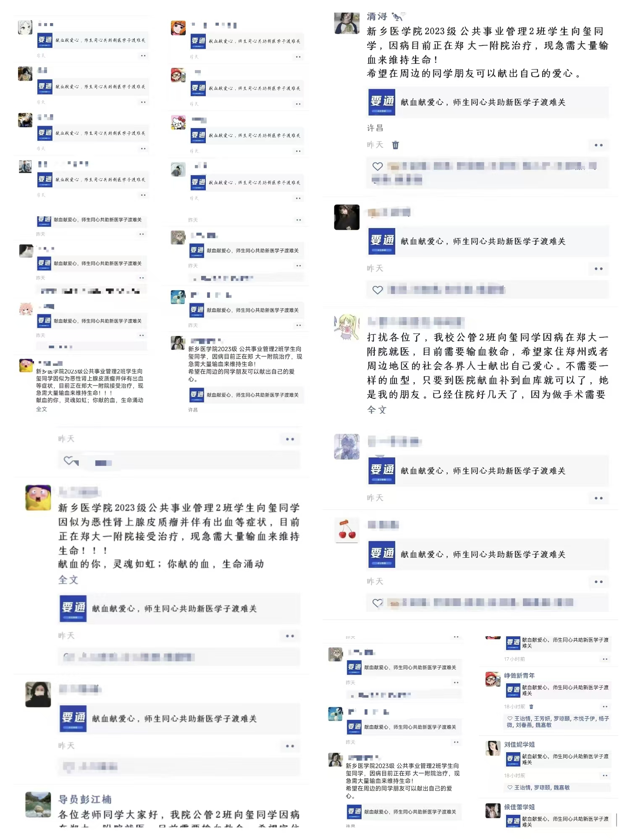This screenshot has width=630, height=840.
Task: Open 侯佳蕾学姐's profile name
Action: pyautogui.click(x=519, y=807)
